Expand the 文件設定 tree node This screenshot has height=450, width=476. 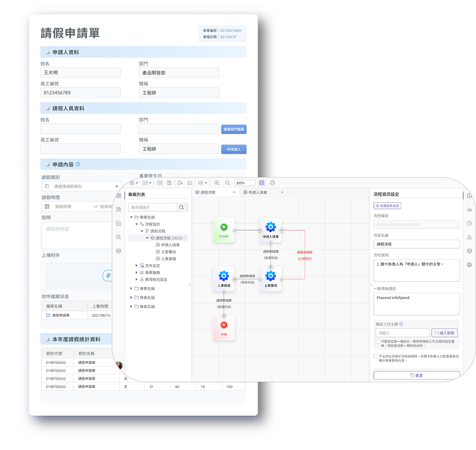point(137,265)
